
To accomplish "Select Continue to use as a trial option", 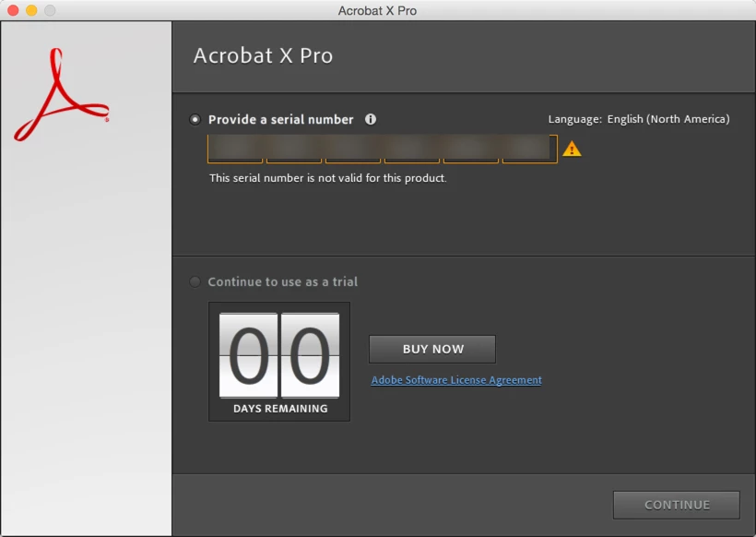I will coord(195,281).
